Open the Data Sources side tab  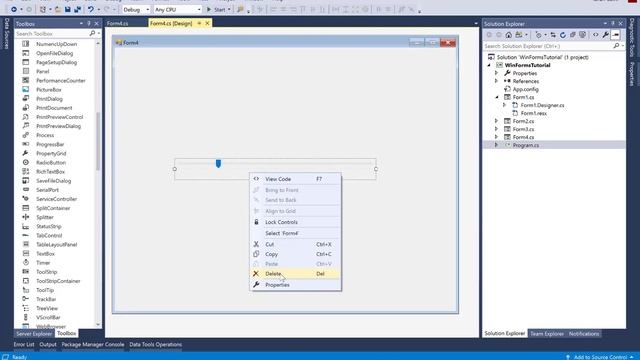(7, 33)
